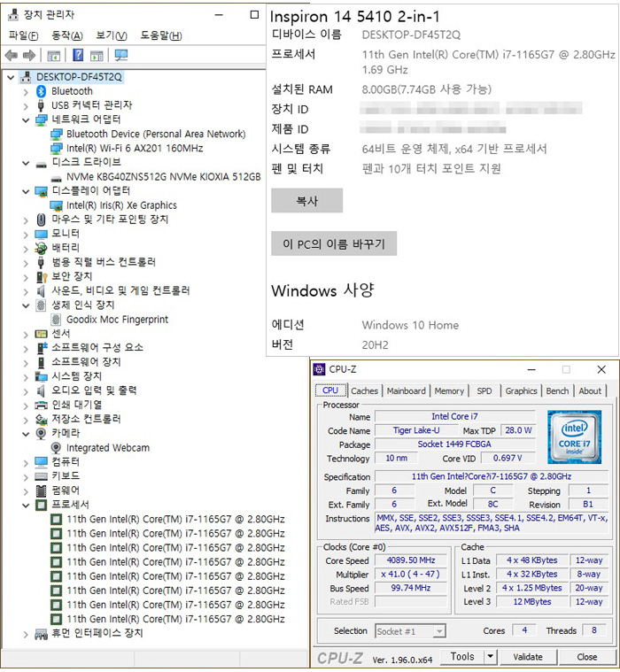
Task: Switch to the Caches tab in CPU-Z
Action: pos(364,390)
